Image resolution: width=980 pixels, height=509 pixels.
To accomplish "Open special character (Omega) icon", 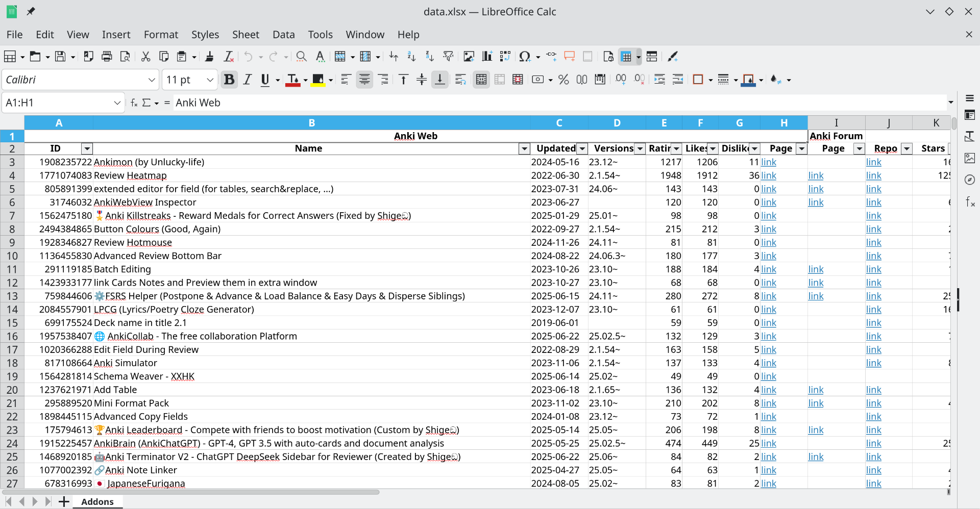I will [524, 57].
